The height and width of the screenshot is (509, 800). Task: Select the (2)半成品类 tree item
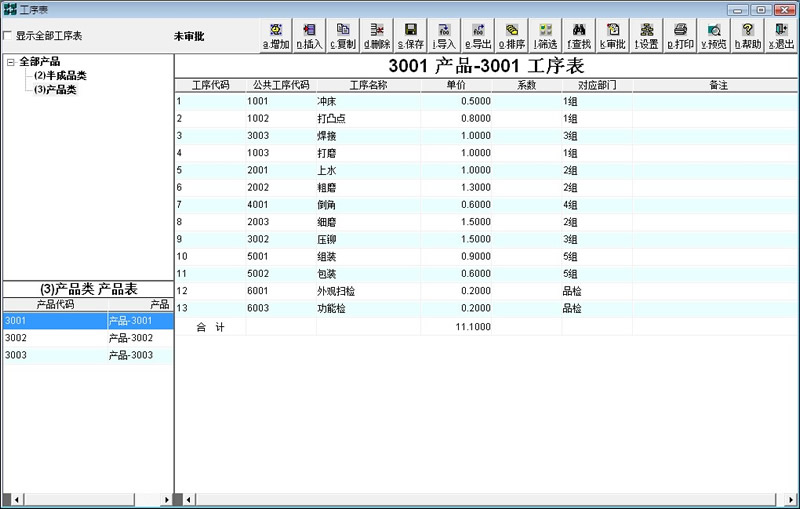(x=60, y=76)
